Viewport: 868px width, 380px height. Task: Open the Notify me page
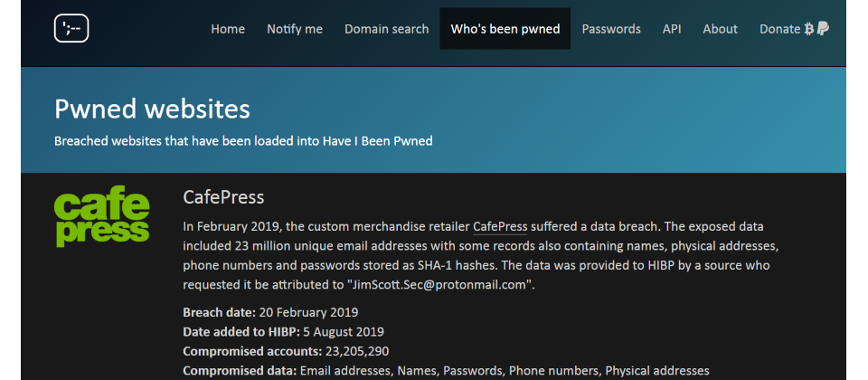(295, 29)
